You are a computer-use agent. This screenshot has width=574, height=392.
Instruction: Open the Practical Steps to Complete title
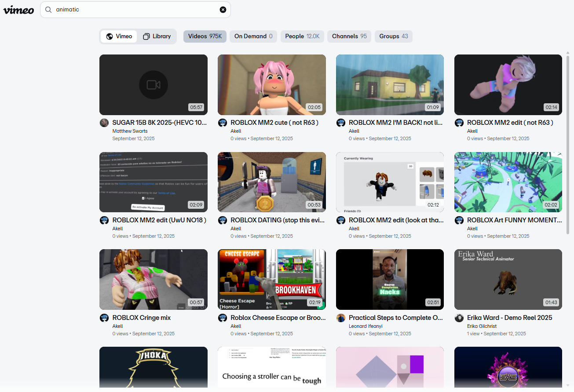pos(396,318)
